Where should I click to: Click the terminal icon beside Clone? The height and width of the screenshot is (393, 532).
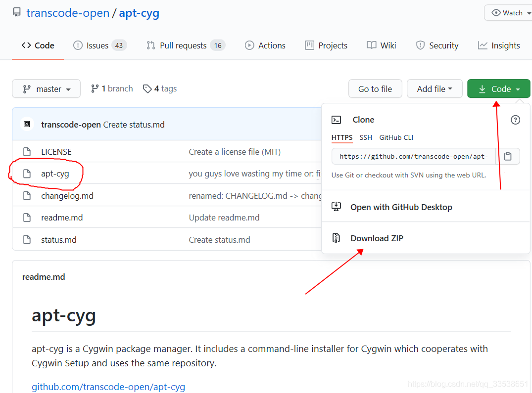336,120
